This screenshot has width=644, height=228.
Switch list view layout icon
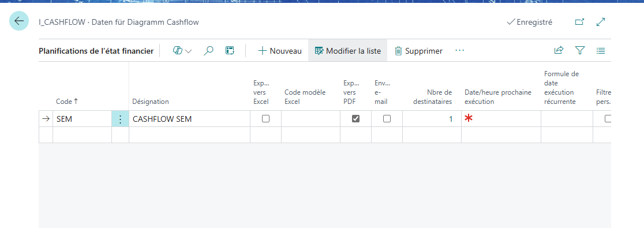[x=601, y=51]
